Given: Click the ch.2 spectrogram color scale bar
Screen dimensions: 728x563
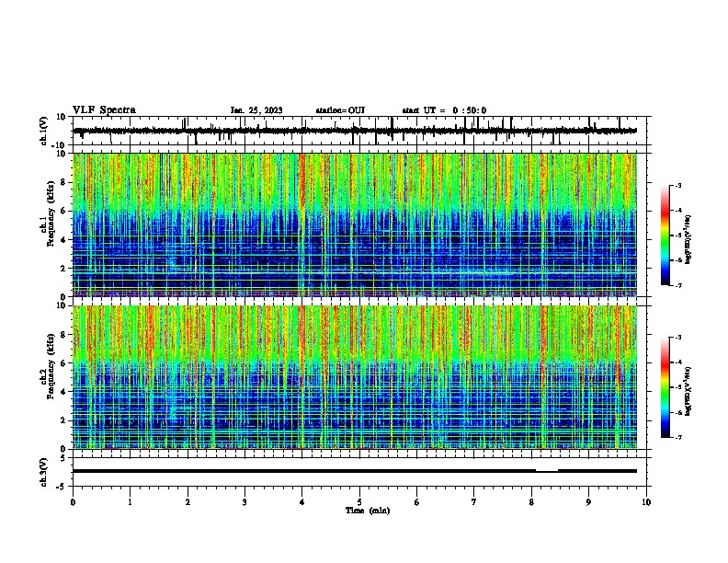Looking at the screenshot, I should tap(665, 387).
